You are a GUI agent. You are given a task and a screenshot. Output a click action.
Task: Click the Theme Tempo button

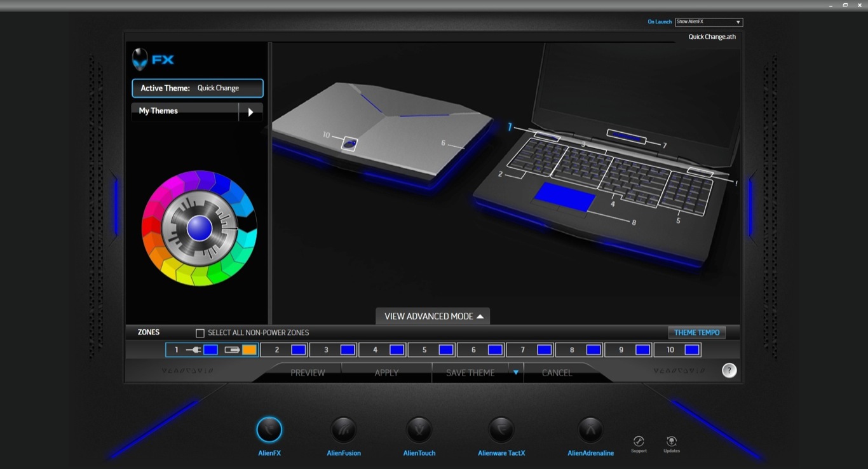(x=696, y=332)
